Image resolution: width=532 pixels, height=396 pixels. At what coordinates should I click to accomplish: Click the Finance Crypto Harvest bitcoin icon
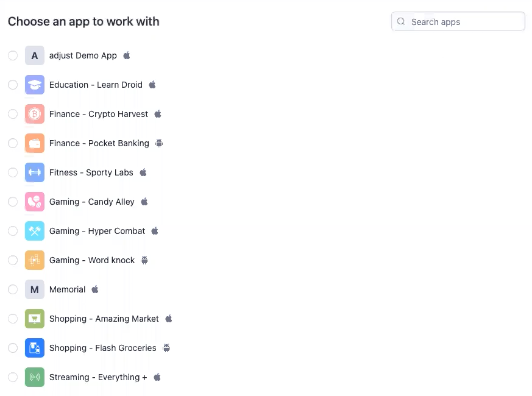coord(35,114)
